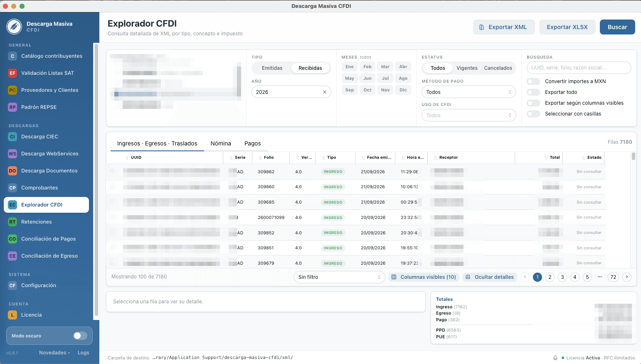
Task: Click the sidebar vertical scrollbar
Action: (96, 180)
